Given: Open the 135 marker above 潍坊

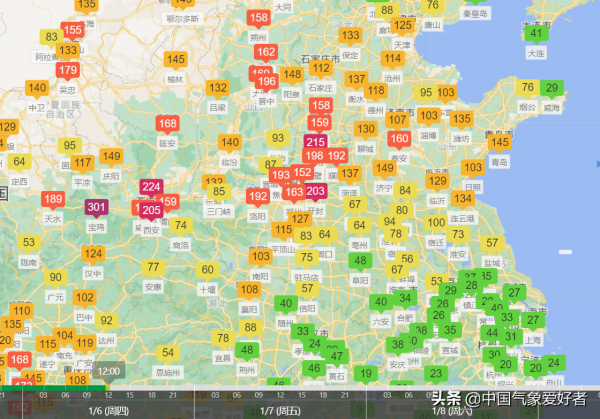Looking at the screenshot, I should click(x=461, y=119).
